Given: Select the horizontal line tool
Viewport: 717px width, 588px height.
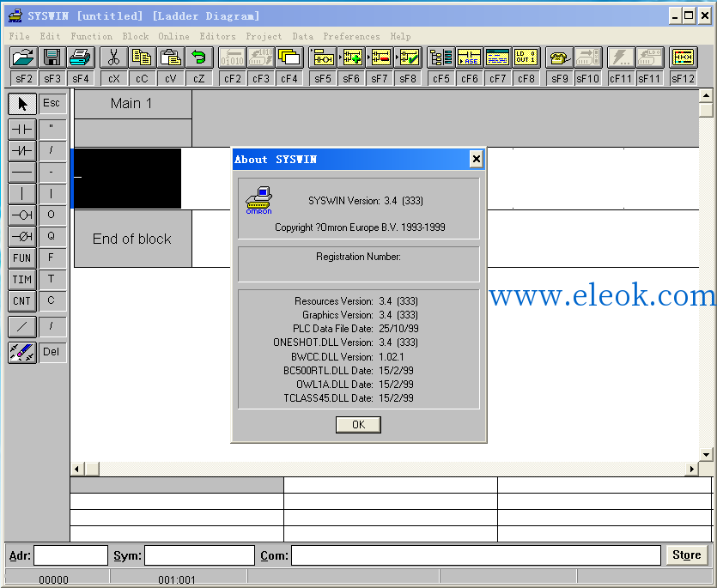Looking at the screenshot, I should click(x=22, y=173).
